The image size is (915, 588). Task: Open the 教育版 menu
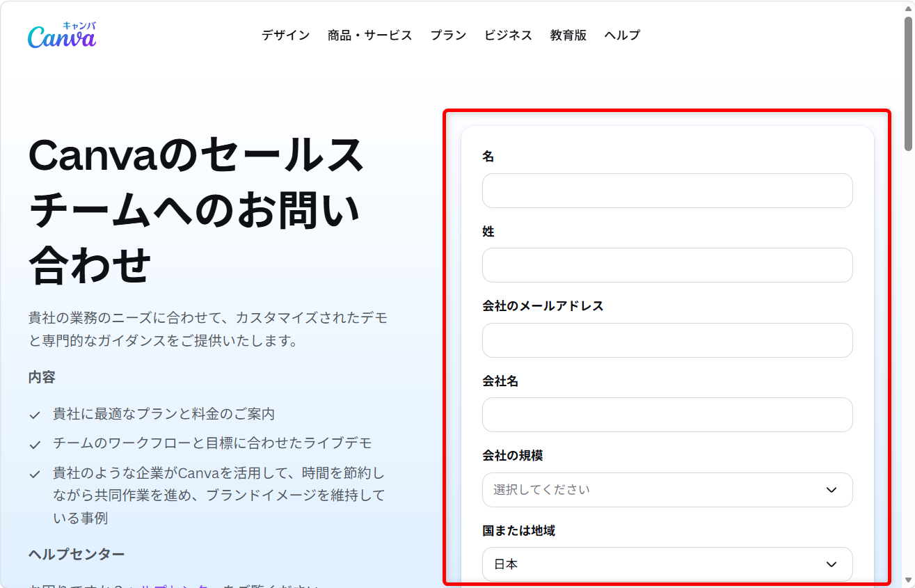pos(568,35)
